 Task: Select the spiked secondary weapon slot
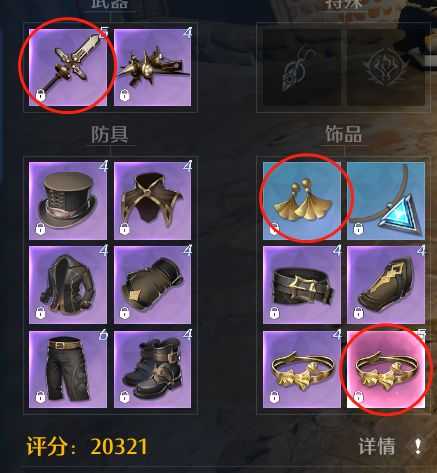(153, 67)
